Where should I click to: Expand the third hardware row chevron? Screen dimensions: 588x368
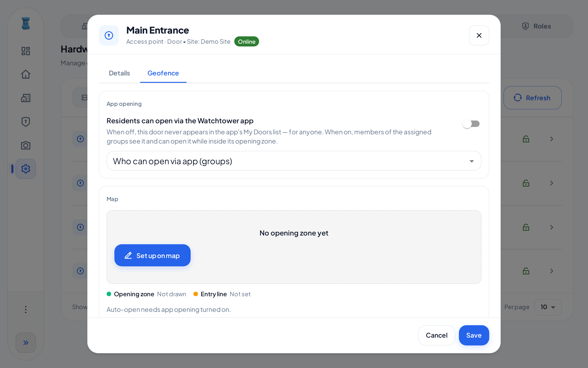tap(551, 227)
